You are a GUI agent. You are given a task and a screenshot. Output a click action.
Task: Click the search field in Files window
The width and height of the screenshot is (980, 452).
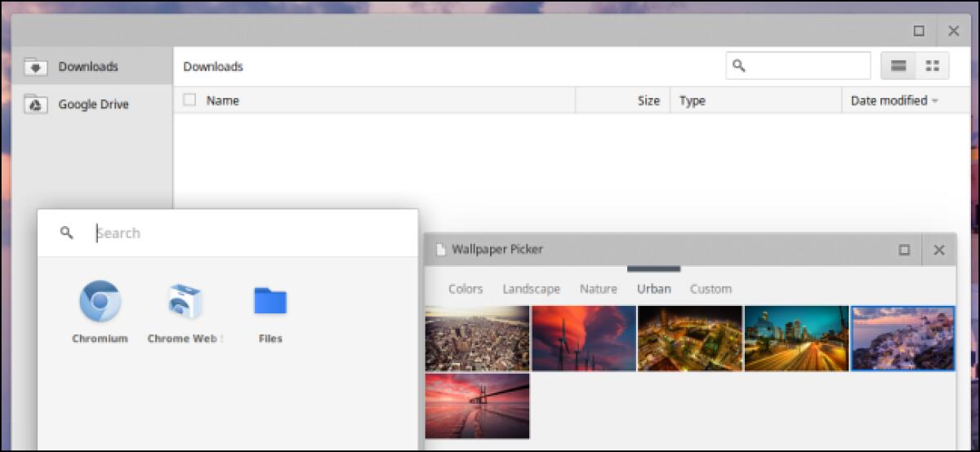click(x=799, y=66)
